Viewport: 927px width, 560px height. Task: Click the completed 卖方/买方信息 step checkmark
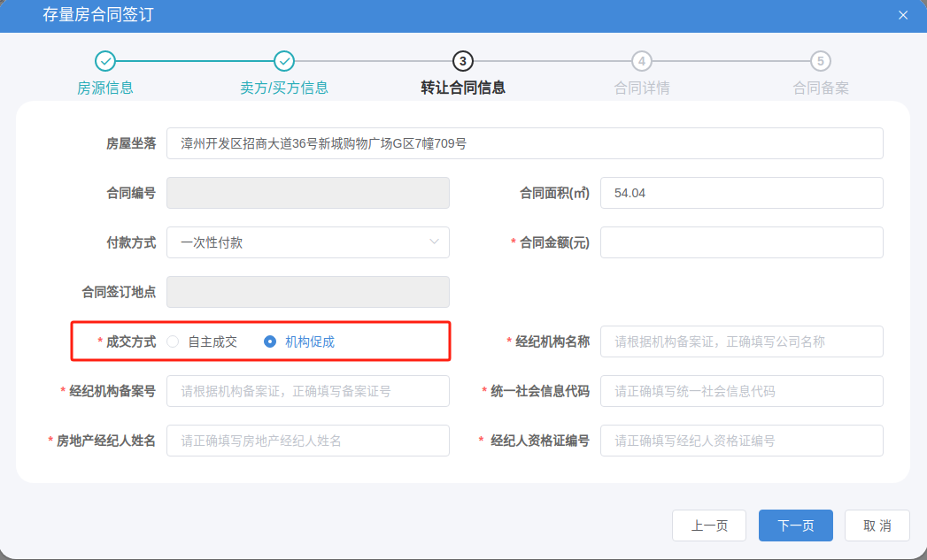coord(284,61)
